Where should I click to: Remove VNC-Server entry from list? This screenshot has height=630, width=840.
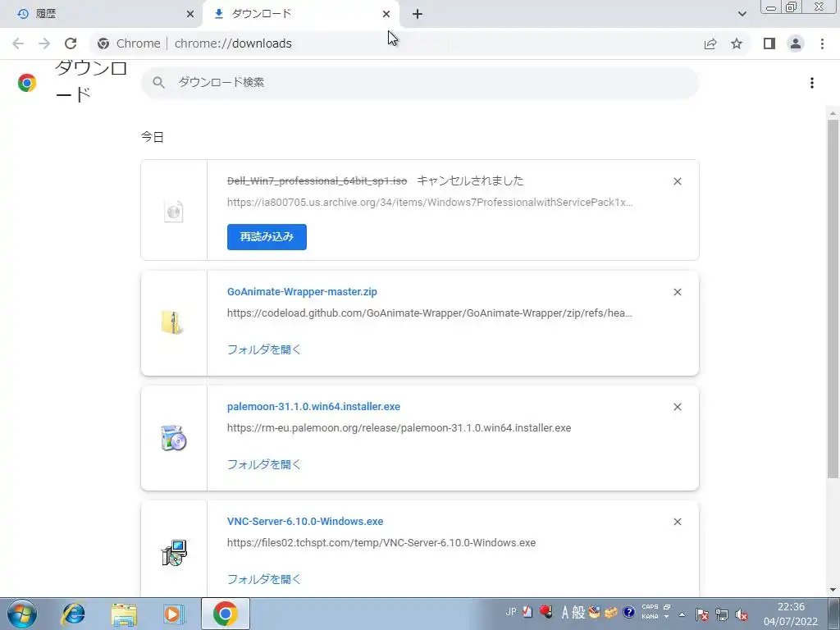pyautogui.click(x=677, y=522)
